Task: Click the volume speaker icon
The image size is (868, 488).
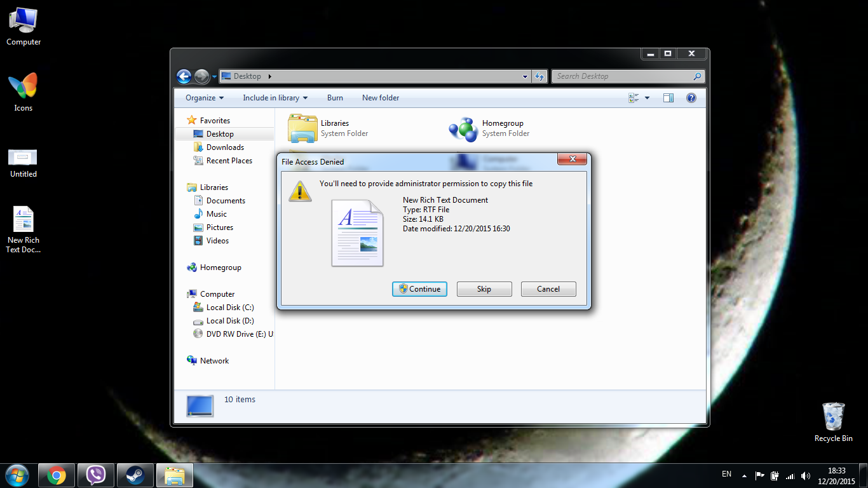Action: tap(806, 475)
